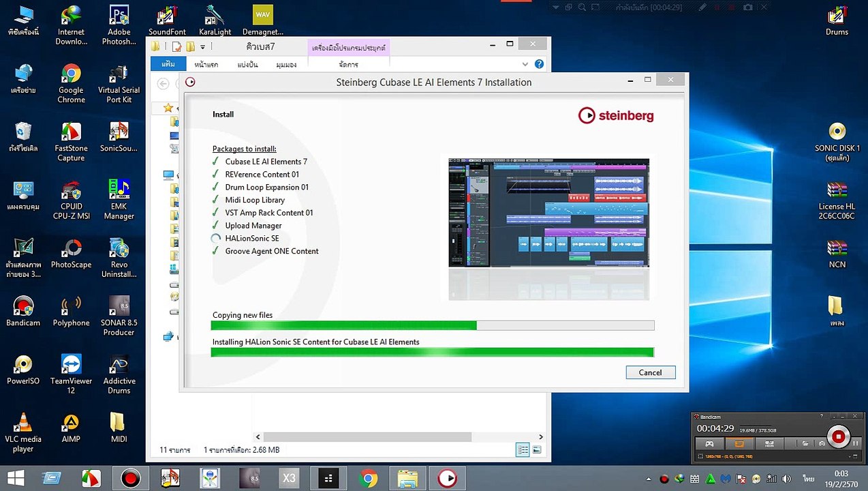Screen dimensions: 868x491
Task: Select TeamViewer 12 desktop icon
Action: 72,374
